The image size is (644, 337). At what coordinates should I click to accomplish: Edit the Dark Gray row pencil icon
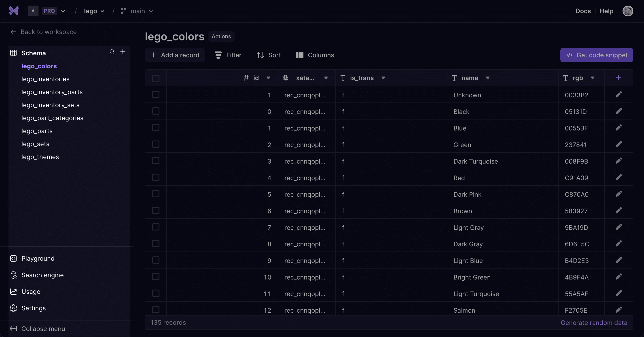[x=619, y=243]
